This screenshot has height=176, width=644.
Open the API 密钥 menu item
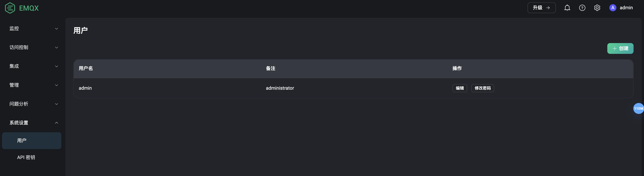(31, 157)
